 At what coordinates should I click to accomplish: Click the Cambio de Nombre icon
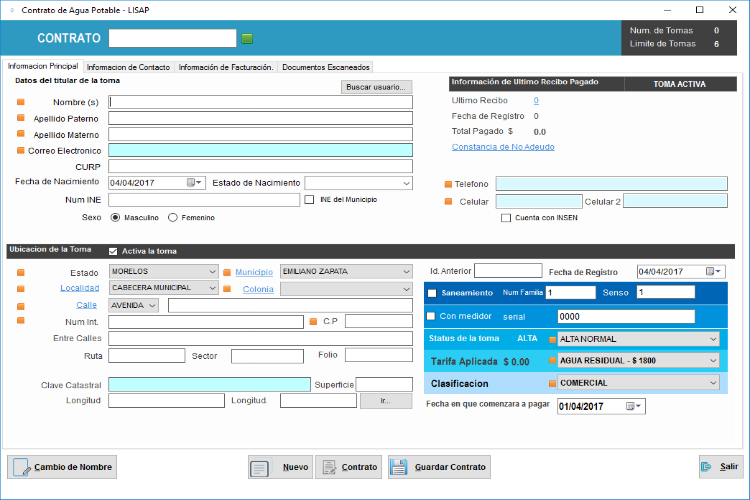[20, 467]
